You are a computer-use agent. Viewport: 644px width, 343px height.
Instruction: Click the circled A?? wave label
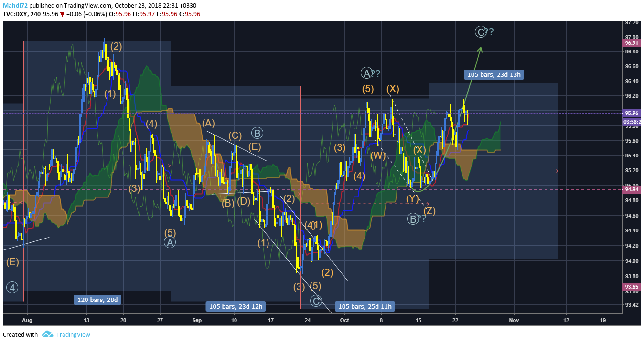pos(371,73)
